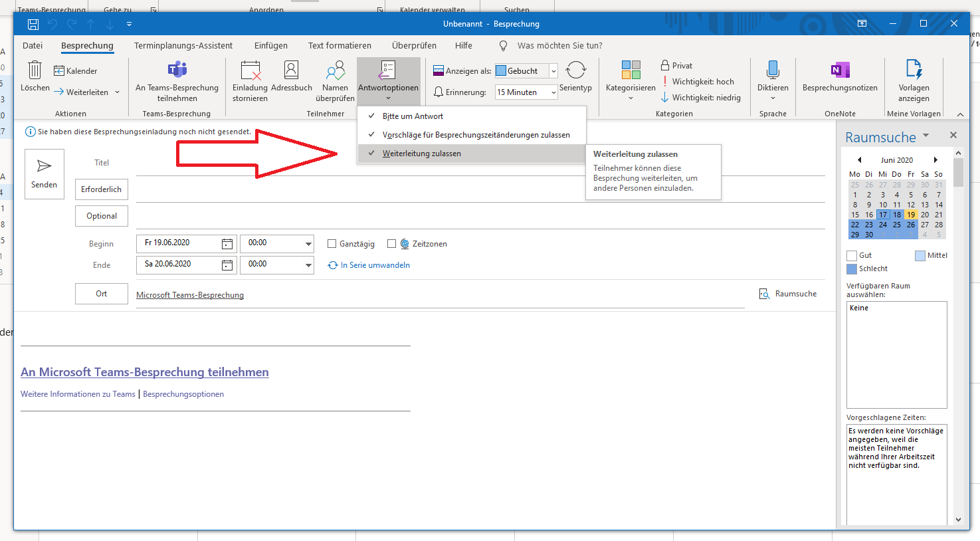Viewport: 980px width, 541px height.
Task: Open the Besprechungsoptionen link
Action: [183, 394]
